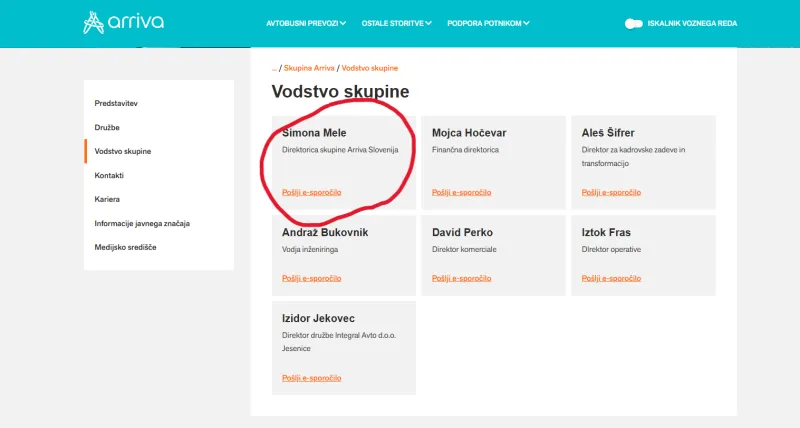Screen dimensions: 800x428
Task: Send e-message to David Perko
Action: pyautogui.click(x=461, y=278)
